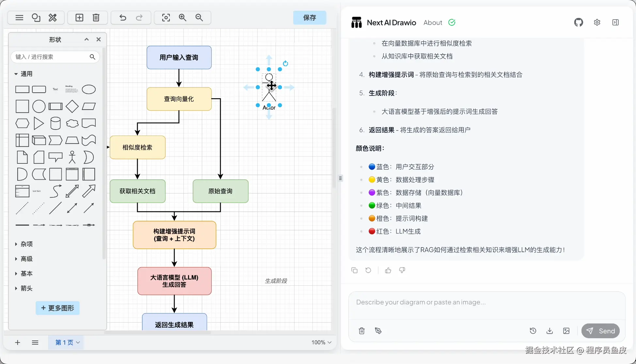The image size is (636, 364).
Task: Click the zoom in magnifier icon
Action: [x=183, y=18]
